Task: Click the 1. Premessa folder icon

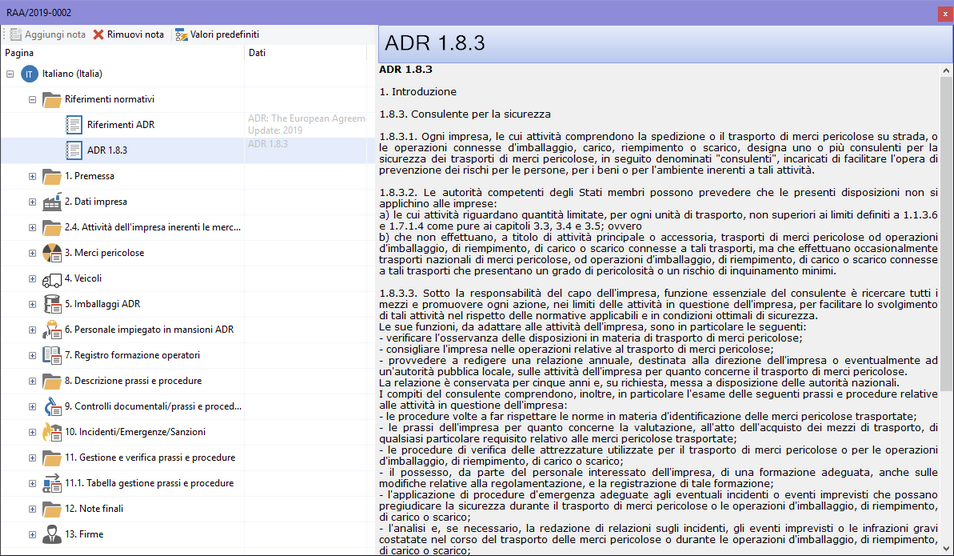Action: (x=52, y=176)
